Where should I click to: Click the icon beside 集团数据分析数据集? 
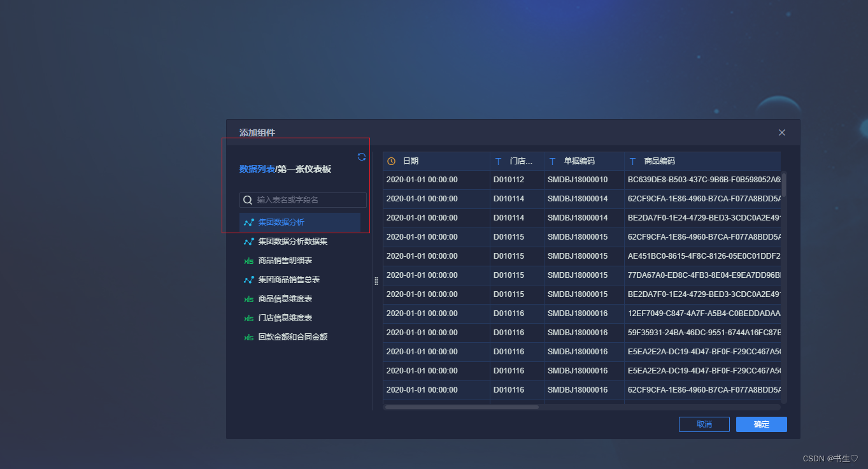[x=249, y=242]
